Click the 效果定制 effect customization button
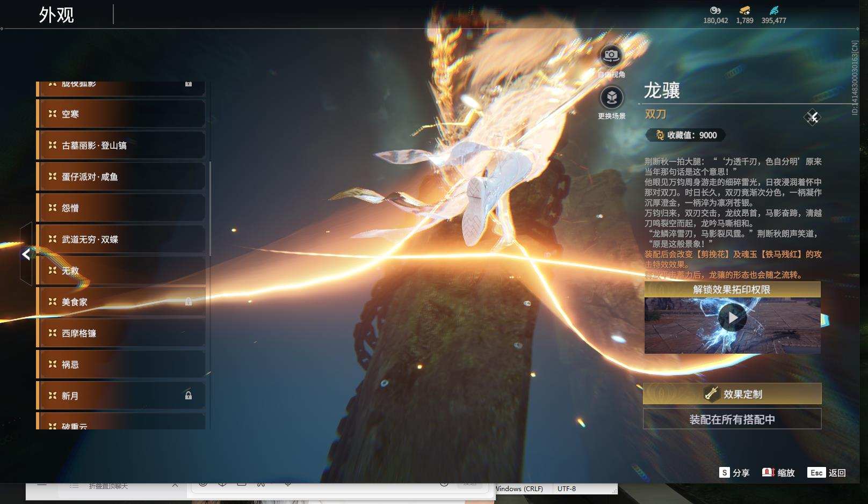The width and height of the screenshot is (868, 504). pyautogui.click(x=732, y=394)
